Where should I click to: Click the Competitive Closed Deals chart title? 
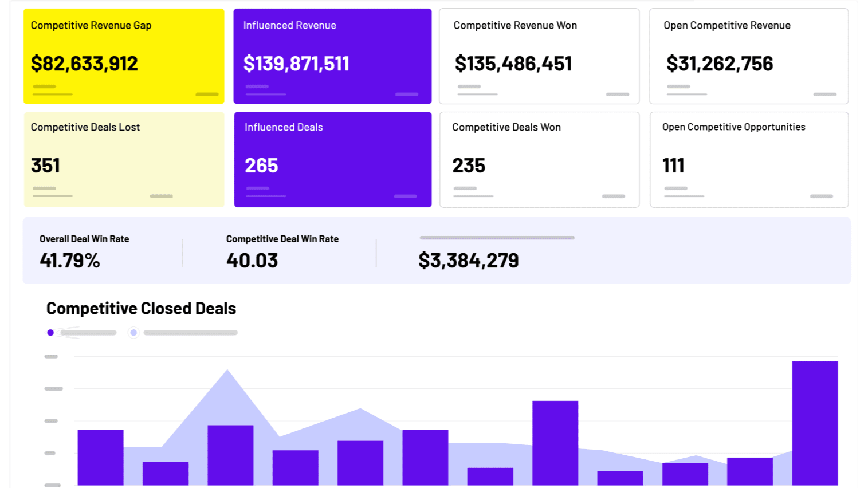pyautogui.click(x=141, y=308)
